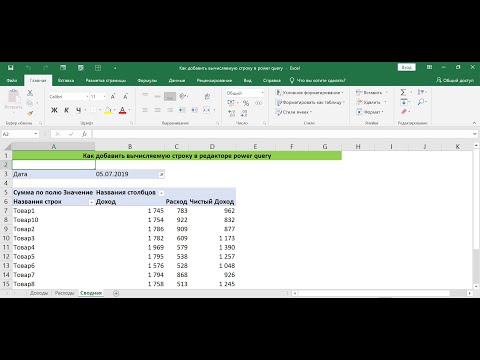
Task: Open the Названия столбцов filter dropdown
Action: click(x=161, y=193)
